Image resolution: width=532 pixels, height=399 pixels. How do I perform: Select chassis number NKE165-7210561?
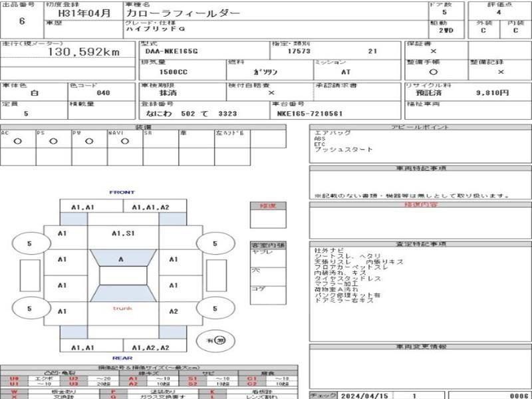(x=310, y=114)
